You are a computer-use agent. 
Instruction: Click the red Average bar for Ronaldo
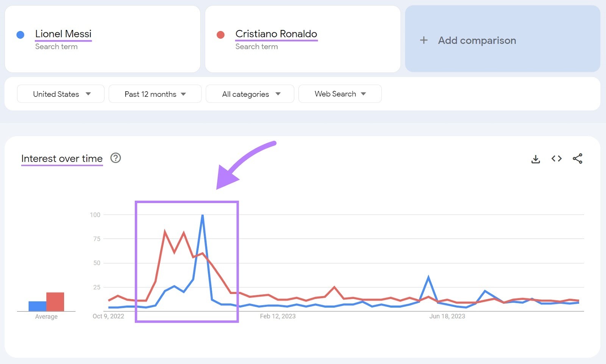point(54,301)
